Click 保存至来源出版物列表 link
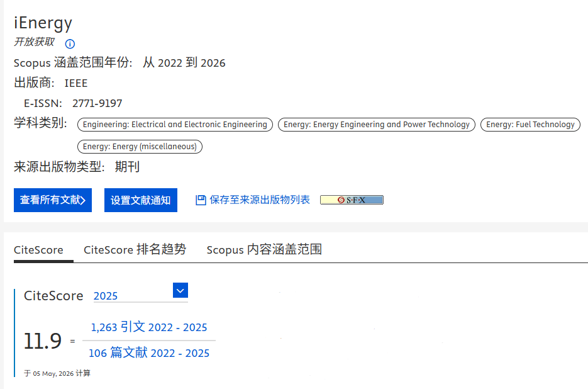Image resolution: width=588 pixels, height=389 pixels. click(x=260, y=200)
